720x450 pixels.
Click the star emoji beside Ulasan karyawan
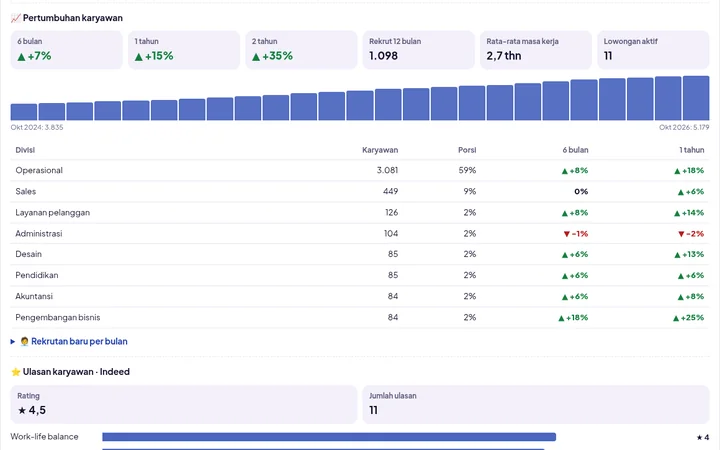tap(16, 372)
